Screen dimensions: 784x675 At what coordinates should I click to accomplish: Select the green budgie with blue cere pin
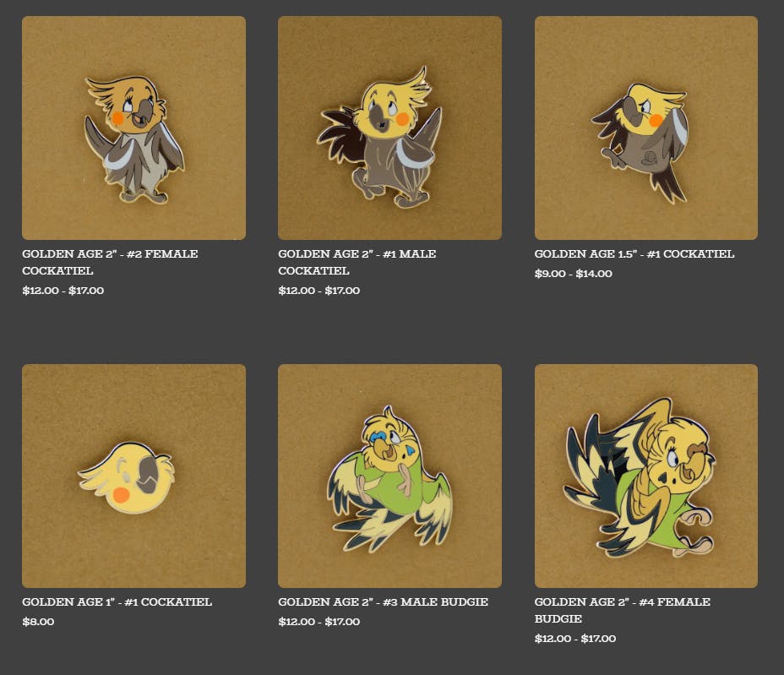pyautogui.click(x=389, y=476)
